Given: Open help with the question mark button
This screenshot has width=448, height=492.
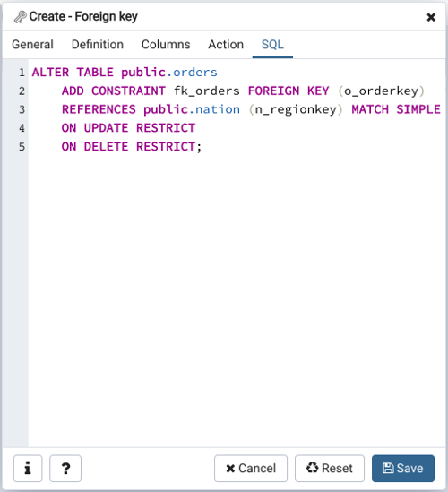Looking at the screenshot, I should tap(65, 468).
